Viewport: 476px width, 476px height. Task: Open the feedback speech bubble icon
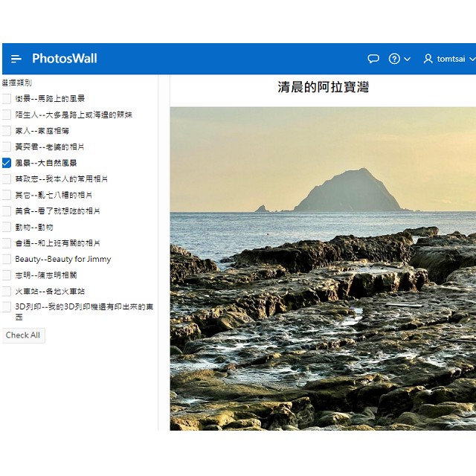click(x=373, y=59)
